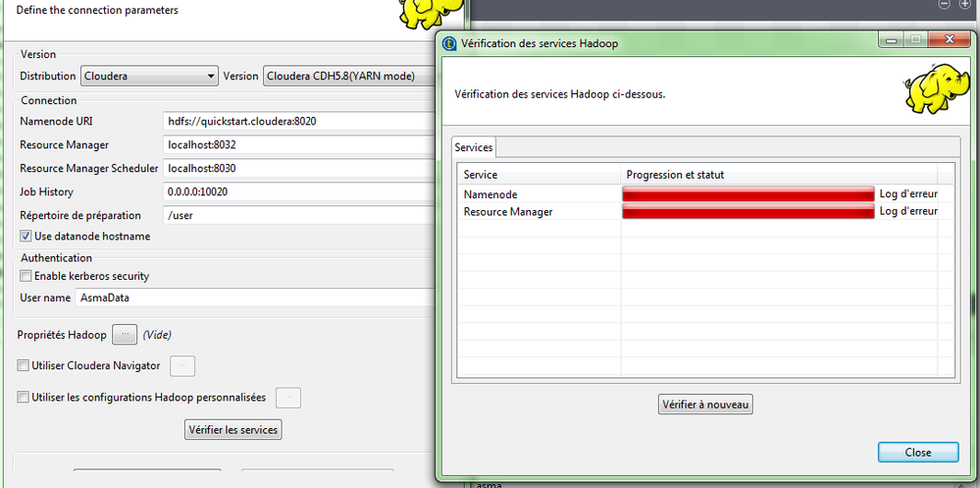Select the Services tab in the dialog
Viewport: 980px width, 488px height.
(474, 147)
